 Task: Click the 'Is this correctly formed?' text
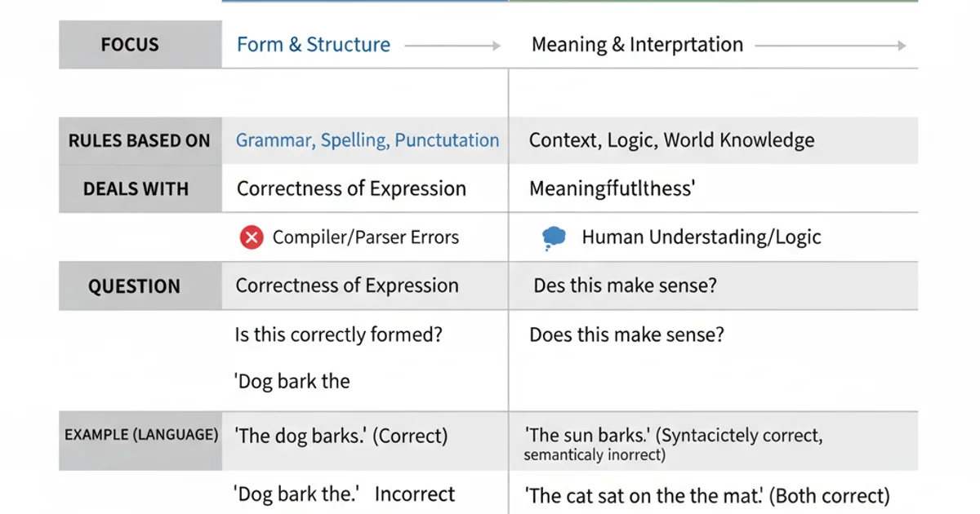coord(338,335)
